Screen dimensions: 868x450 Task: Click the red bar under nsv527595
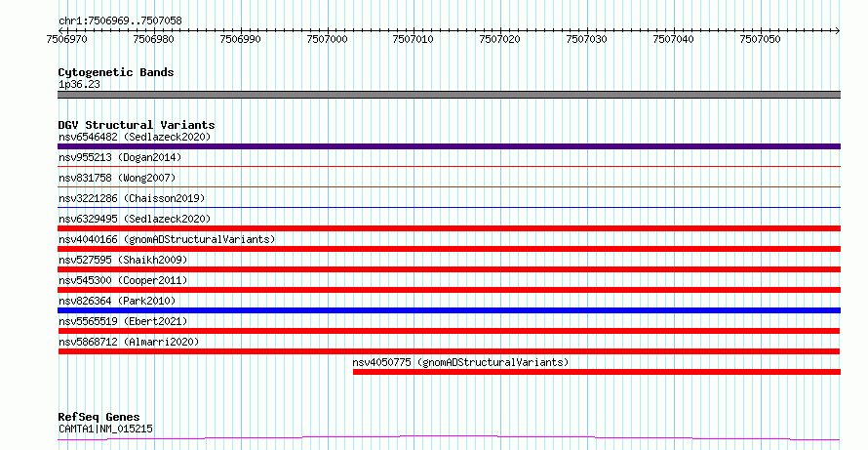coord(449,269)
